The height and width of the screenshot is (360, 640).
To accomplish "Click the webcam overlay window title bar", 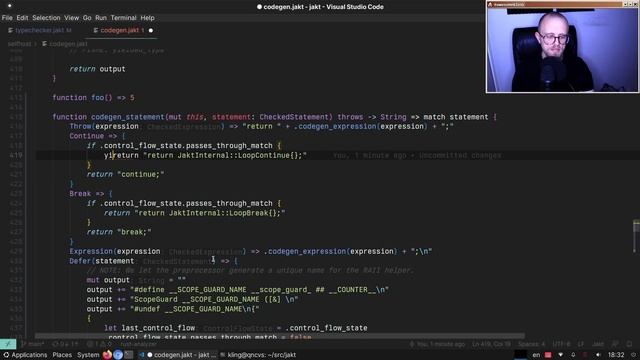I will coord(562,4).
